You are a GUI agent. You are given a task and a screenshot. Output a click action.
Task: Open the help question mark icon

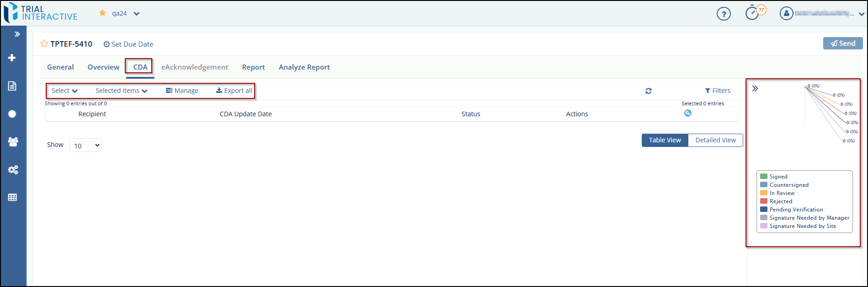coord(724,14)
